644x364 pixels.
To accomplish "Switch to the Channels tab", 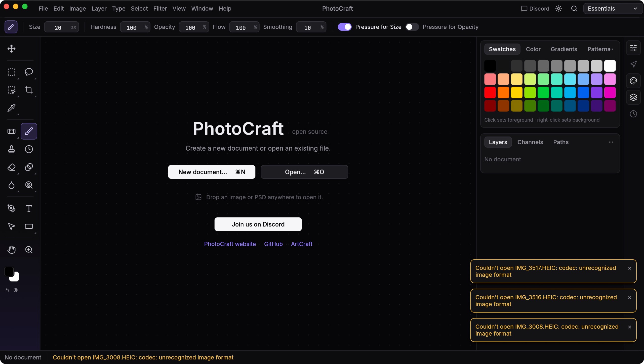I will coord(530,142).
